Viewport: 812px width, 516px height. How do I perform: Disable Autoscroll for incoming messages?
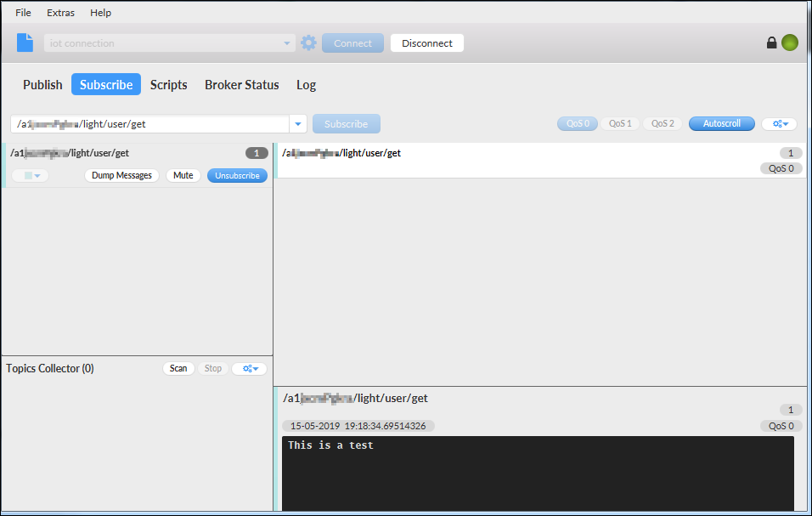721,122
